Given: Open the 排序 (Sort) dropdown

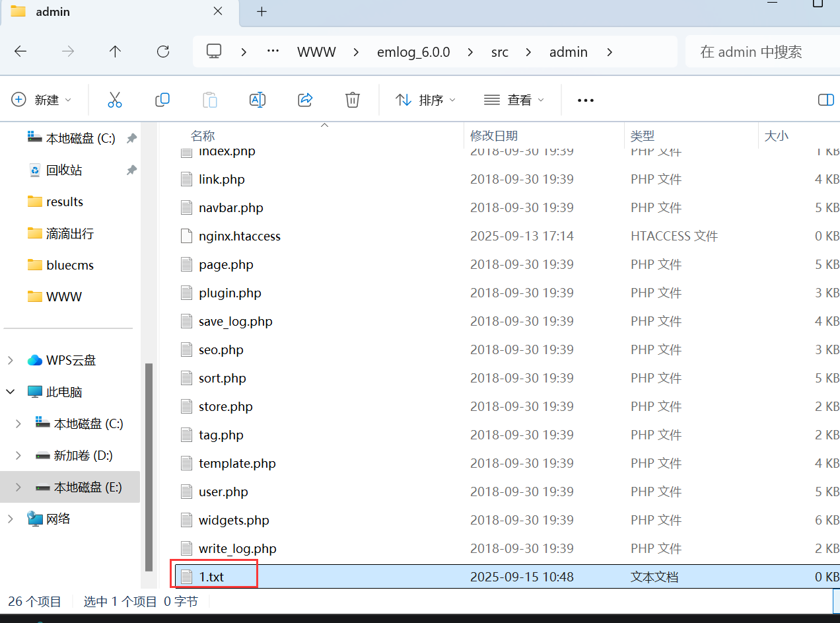Looking at the screenshot, I should [x=425, y=100].
